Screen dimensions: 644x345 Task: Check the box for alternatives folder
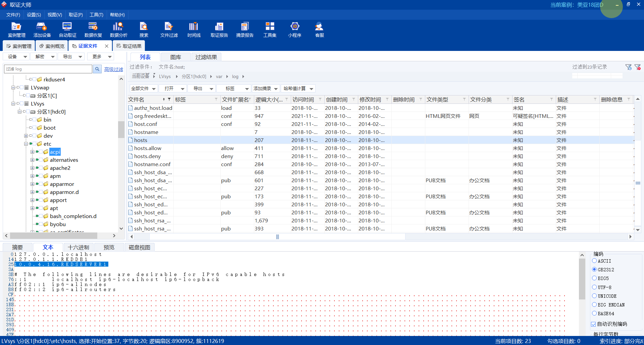tap(41, 160)
